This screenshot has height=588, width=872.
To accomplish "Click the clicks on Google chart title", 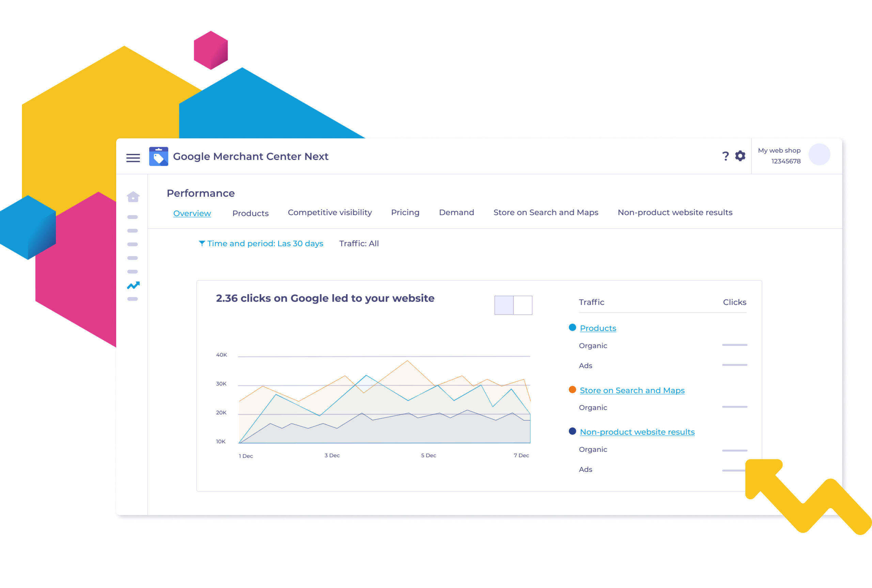I will point(325,298).
